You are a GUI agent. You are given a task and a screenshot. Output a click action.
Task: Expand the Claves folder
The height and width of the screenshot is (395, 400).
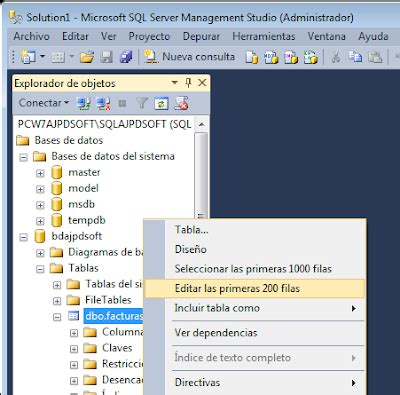(x=74, y=349)
